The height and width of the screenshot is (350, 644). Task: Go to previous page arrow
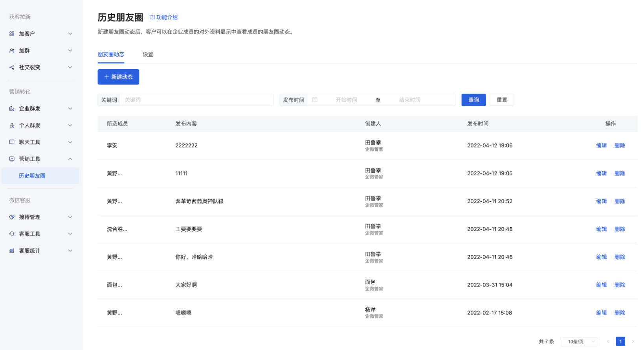pos(608,341)
